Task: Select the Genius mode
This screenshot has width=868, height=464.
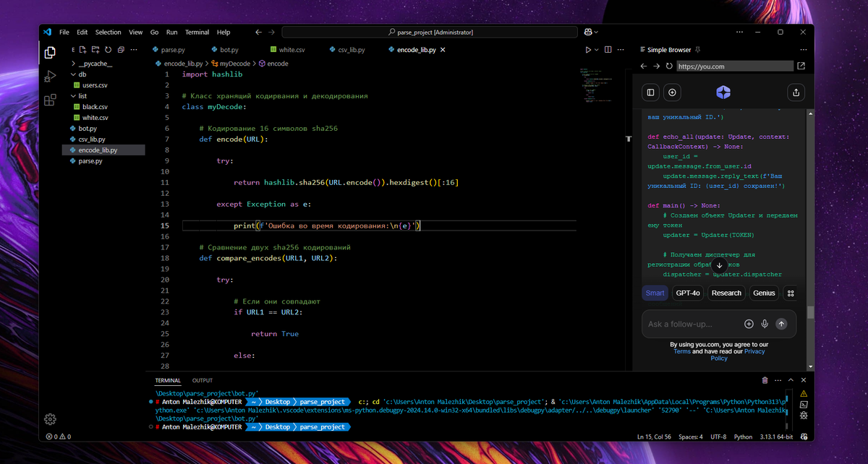Action: tap(764, 293)
